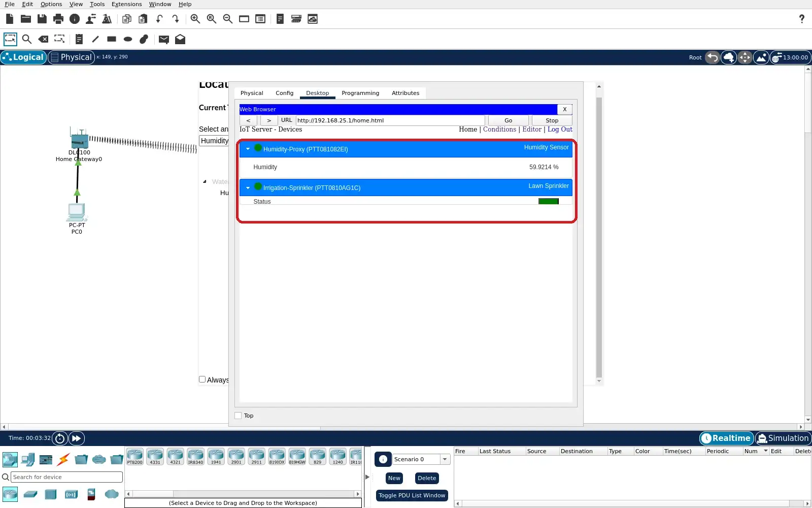Click the Log Out link
Screen dimensions: 812x508
point(560,130)
